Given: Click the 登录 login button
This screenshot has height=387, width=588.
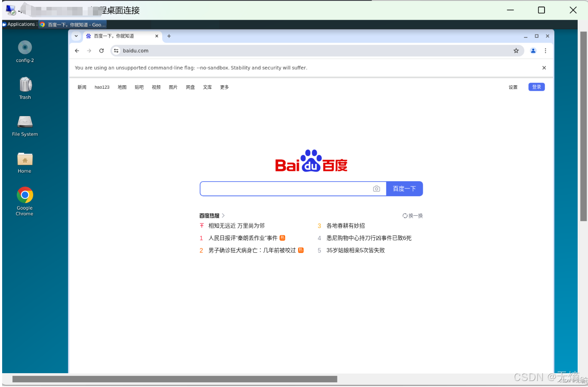Looking at the screenshot, I should (x=536, y=87).
